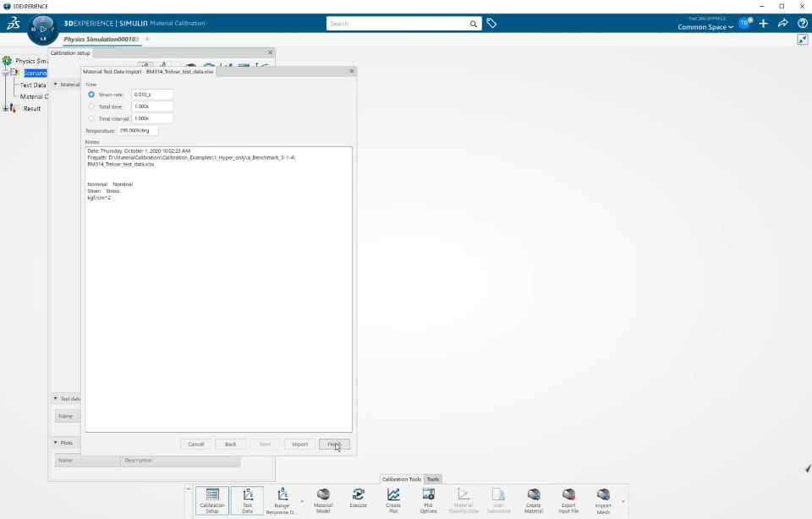This screenshot has width=812, height=519.
Task: Open the Plot Options tool
Action: (428, 500)
